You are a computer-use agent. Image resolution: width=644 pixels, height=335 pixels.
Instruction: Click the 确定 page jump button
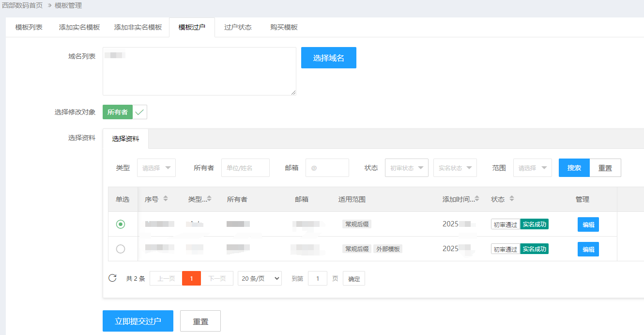tap(354, 279)
